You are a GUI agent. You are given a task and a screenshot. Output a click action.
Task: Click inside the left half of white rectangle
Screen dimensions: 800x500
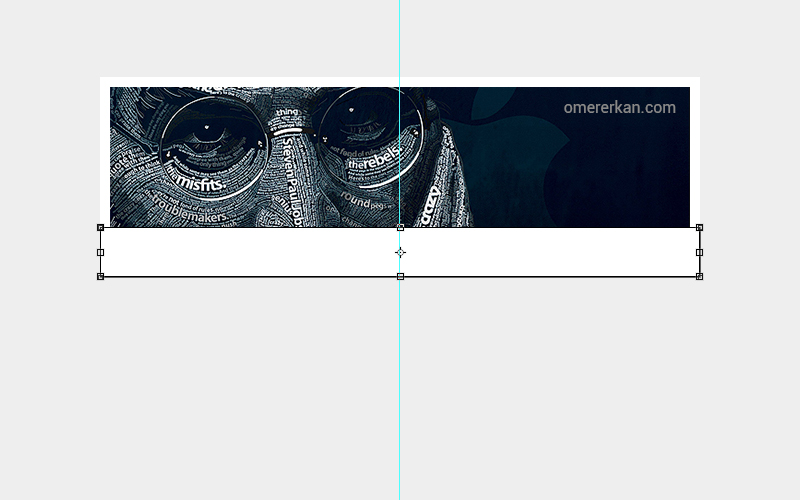point(250,253)
